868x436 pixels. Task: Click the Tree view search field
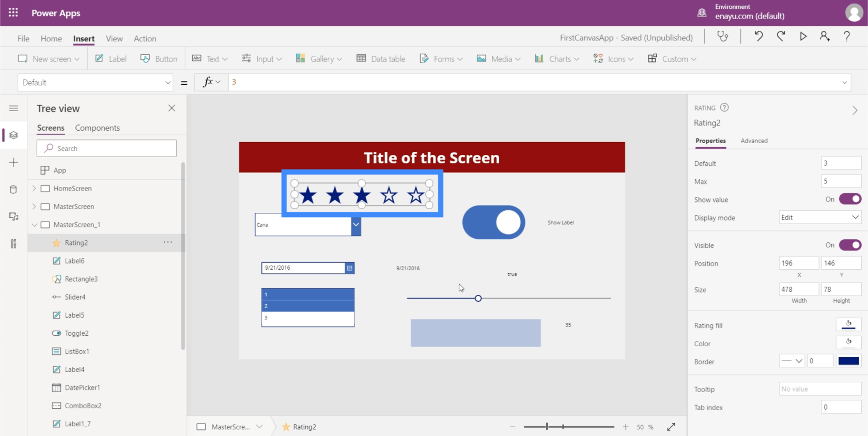pos(106,148)
